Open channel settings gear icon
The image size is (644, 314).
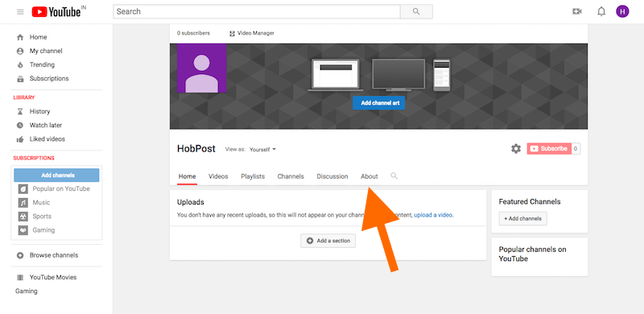click(x=516, y=149)
